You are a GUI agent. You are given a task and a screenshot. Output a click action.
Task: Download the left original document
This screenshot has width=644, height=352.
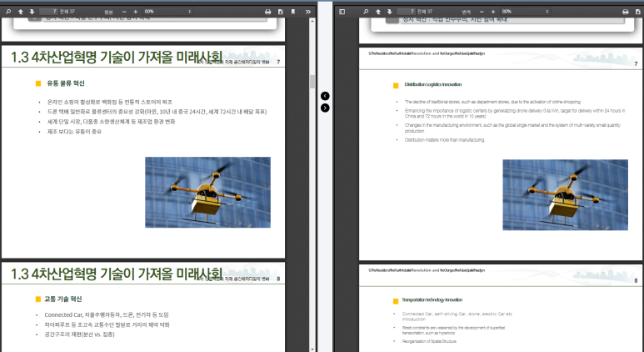pos(281,12)
